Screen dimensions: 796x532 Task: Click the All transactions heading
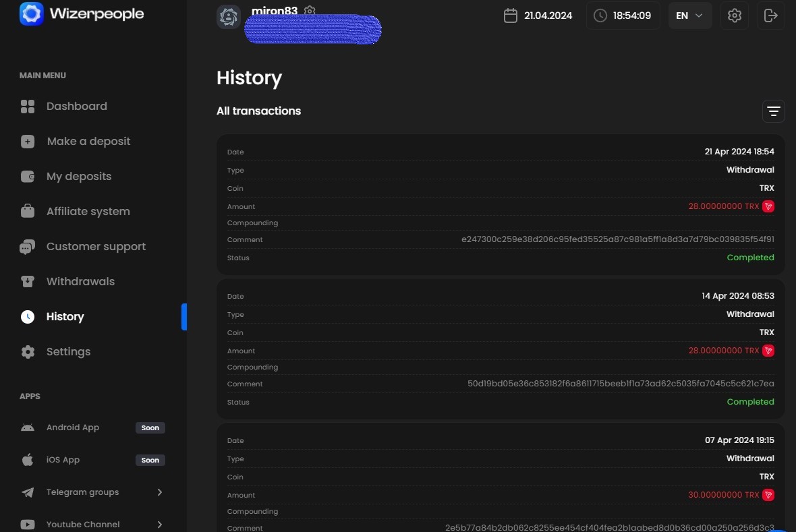(x=258, y=111)
